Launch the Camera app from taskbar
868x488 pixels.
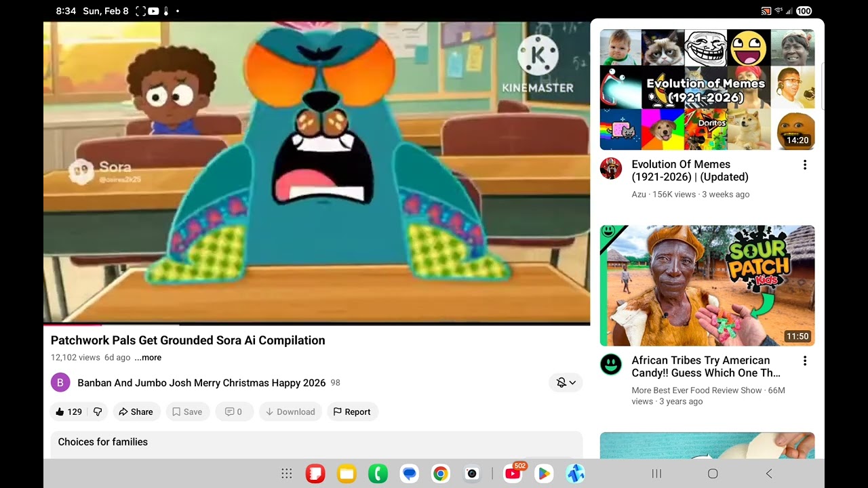[472, 474]
